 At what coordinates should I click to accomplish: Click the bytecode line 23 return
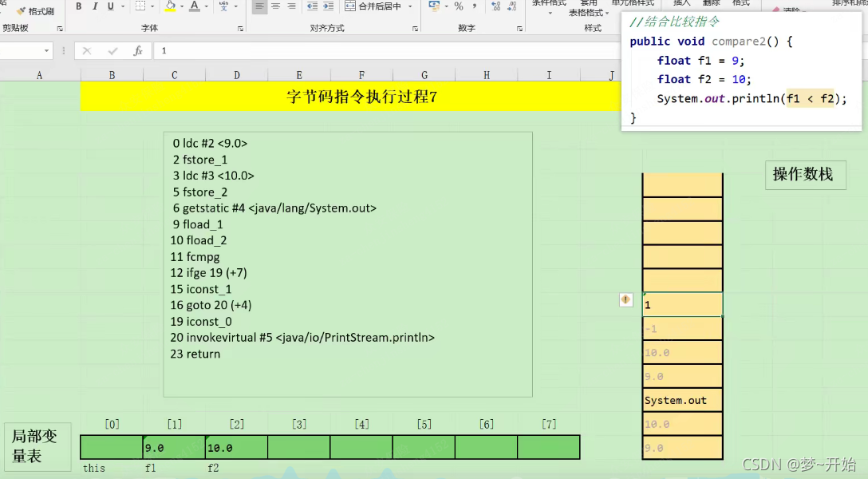(195, 354)
